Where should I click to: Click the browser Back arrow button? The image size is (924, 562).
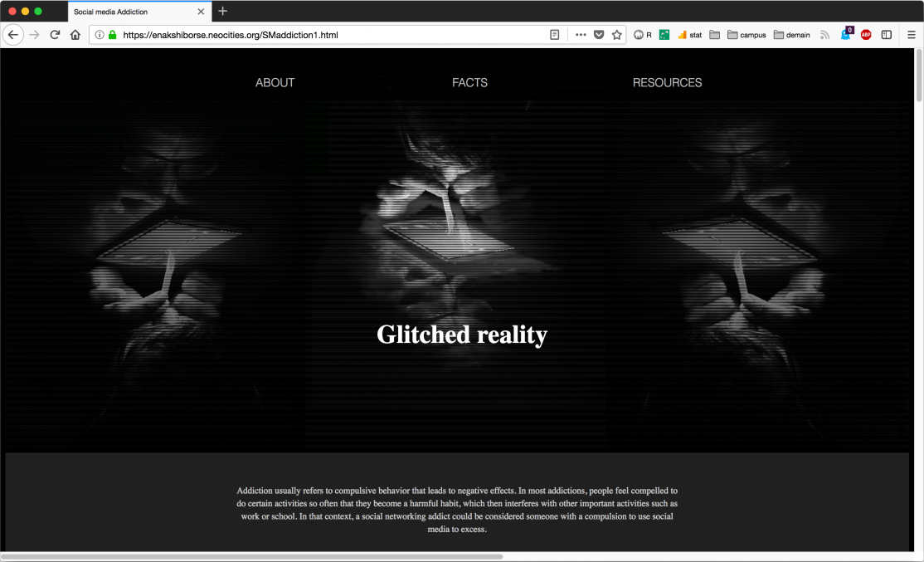(x=12, y=35)
